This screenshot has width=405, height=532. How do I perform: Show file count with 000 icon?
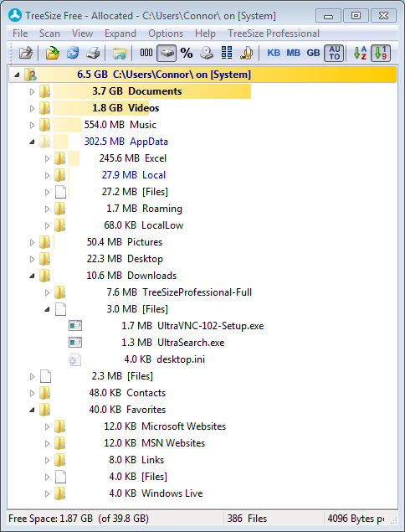146,53
